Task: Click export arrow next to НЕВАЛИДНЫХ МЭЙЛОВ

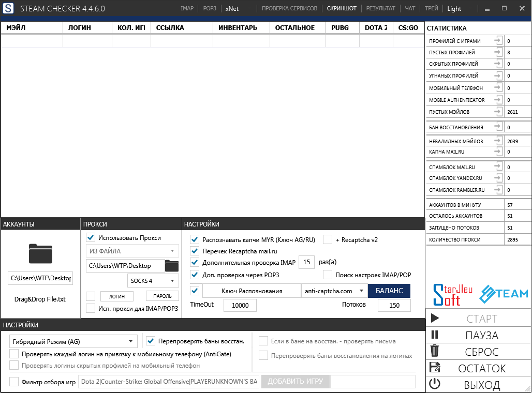Action: click(x=498, y=141)
